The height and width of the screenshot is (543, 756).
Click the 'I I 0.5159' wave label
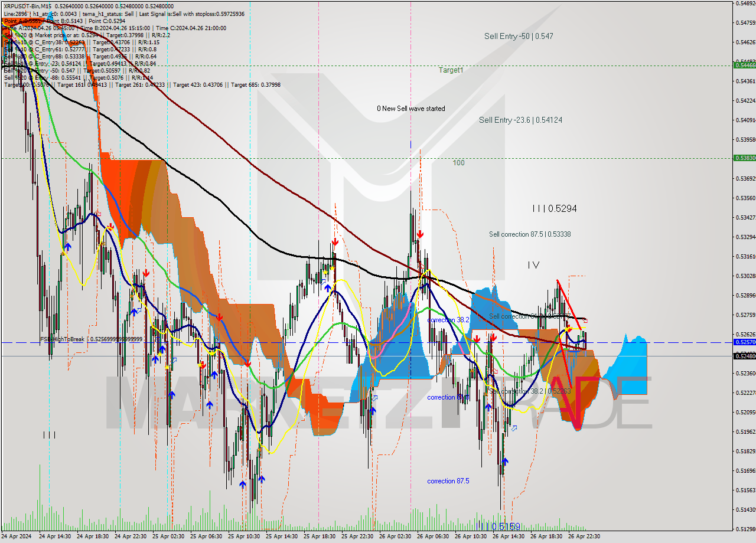500,526
